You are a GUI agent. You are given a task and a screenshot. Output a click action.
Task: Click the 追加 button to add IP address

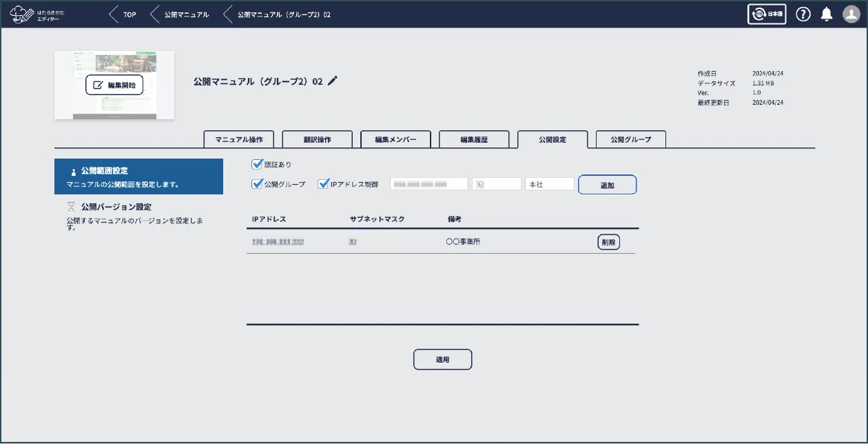click(607, 184)
